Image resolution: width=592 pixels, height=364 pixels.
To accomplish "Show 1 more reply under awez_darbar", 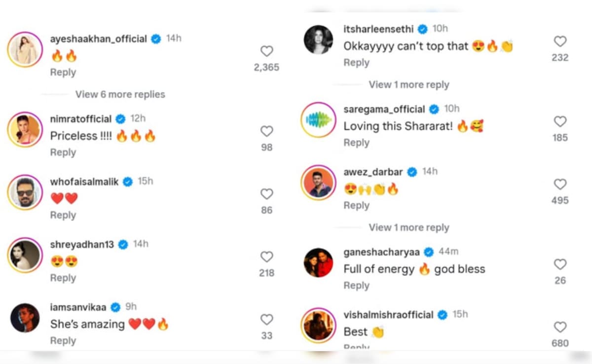I will (409, 227).
